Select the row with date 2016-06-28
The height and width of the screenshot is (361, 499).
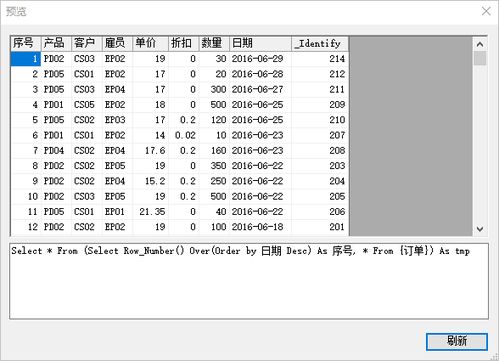pyautogui.click(x=180, y=74)
